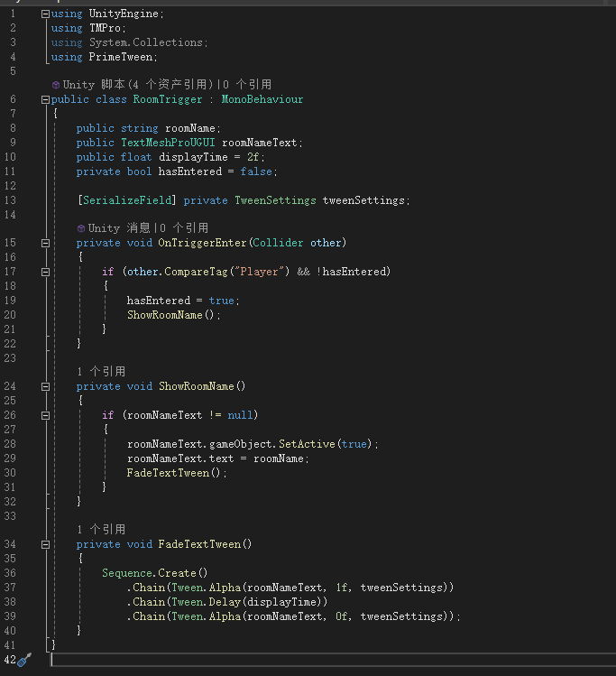Collapse the if CompareTag block on line 17

(x=45, y=272)
